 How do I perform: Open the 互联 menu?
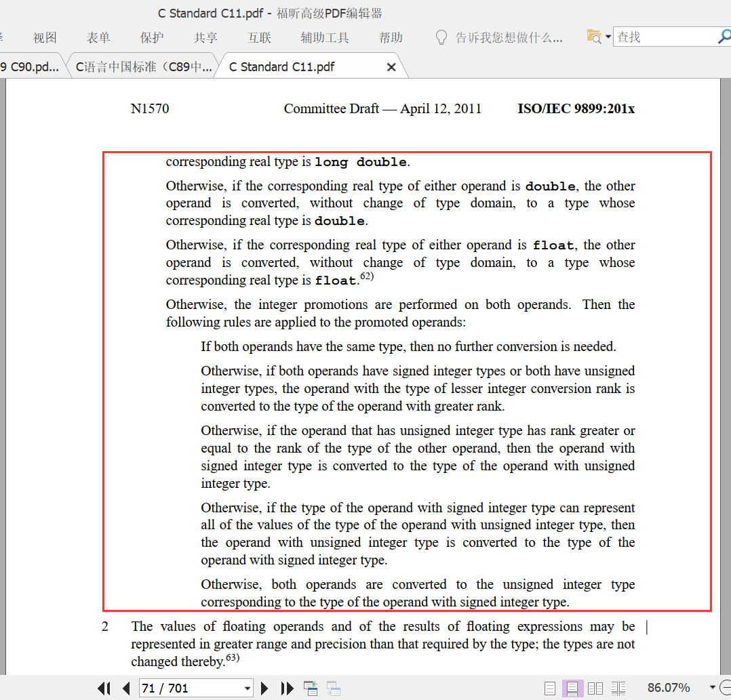point(259,37)
